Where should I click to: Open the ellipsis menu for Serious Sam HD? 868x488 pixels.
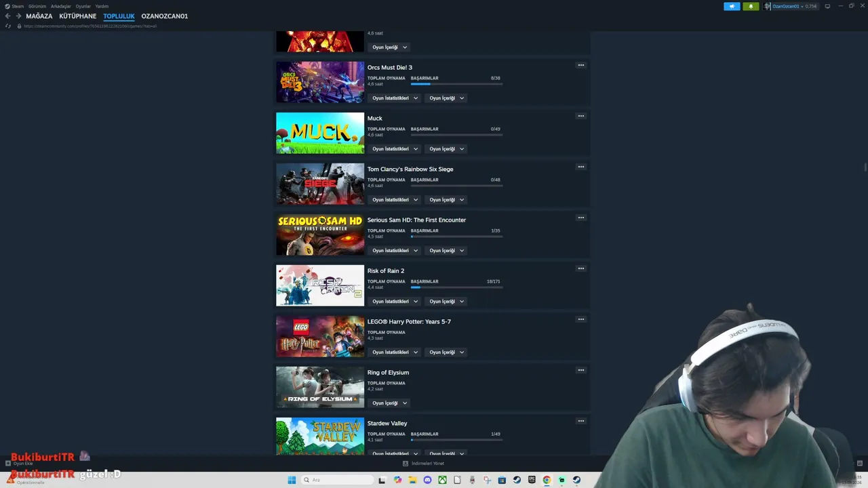580,218
